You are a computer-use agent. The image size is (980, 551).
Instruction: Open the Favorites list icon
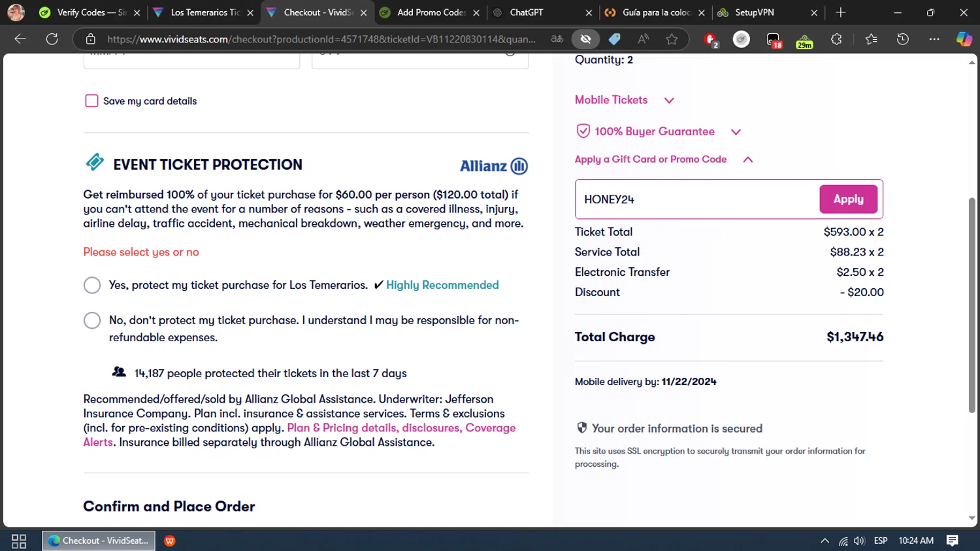871,39
